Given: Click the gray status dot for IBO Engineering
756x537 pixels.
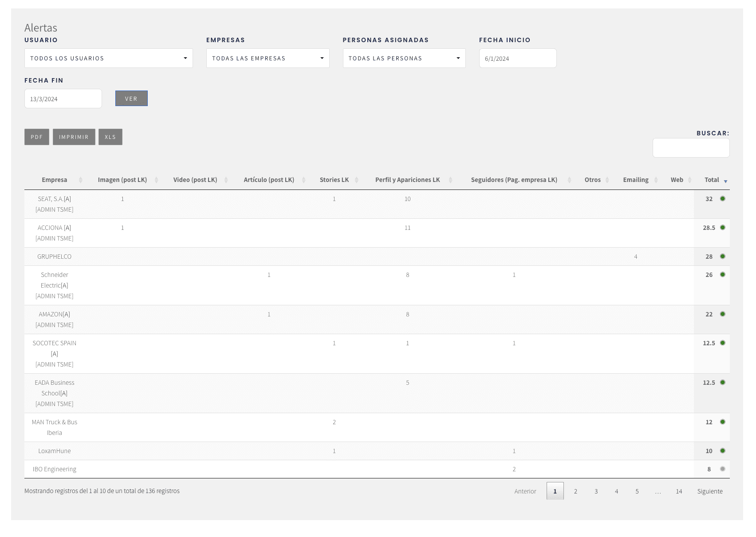Looking at the screenshot, I should [722, 469].
